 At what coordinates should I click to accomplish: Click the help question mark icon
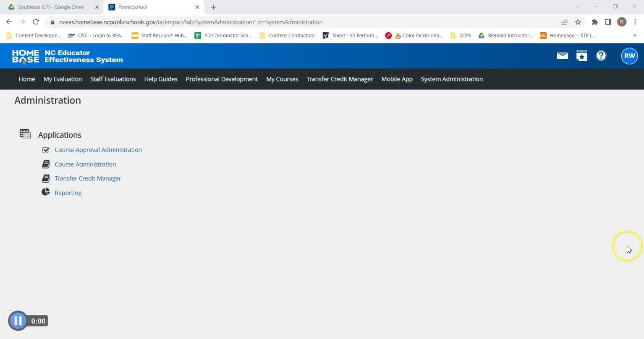click(x=601, y=56)
